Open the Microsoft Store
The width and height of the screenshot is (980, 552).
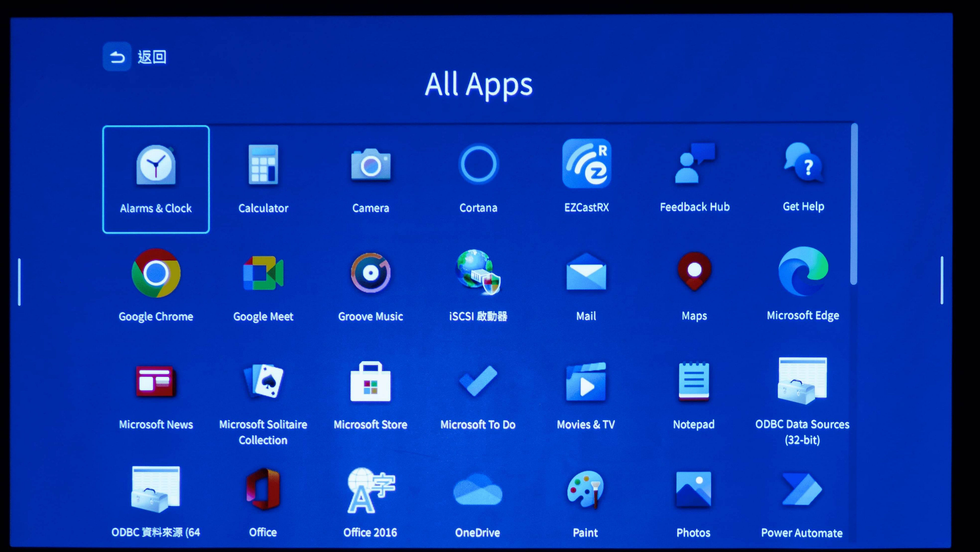click(x=371, y=396)
